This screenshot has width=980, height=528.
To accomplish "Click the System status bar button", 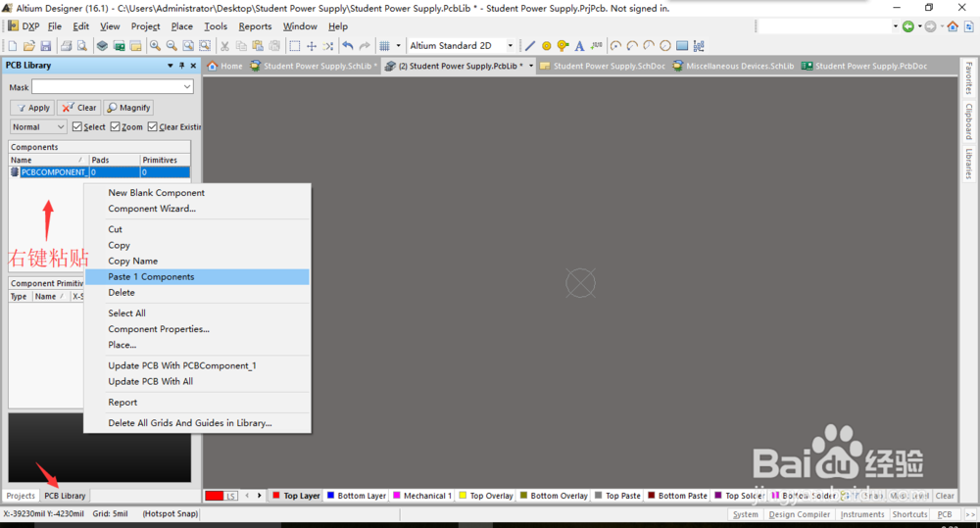I will [x=745, y=514].
